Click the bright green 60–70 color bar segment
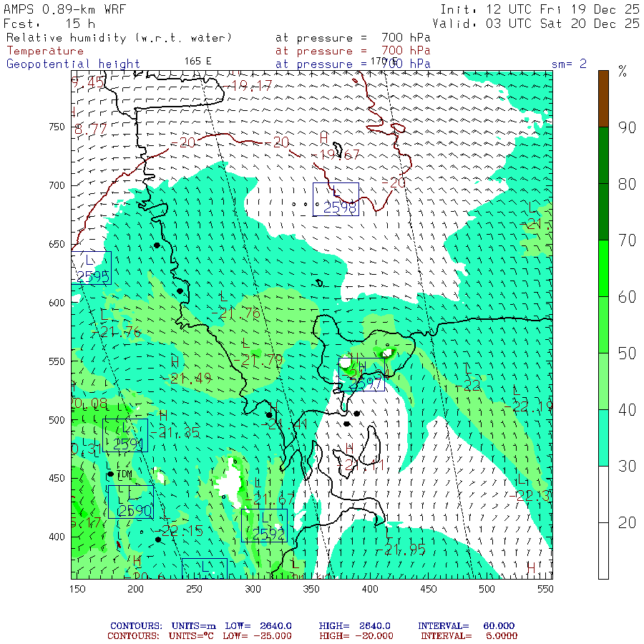 (603, 268)
